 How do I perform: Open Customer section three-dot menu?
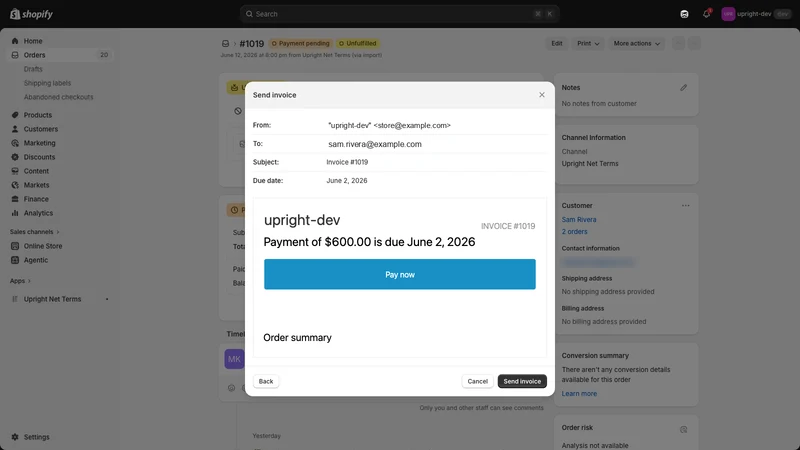click(x=686, y=206)
